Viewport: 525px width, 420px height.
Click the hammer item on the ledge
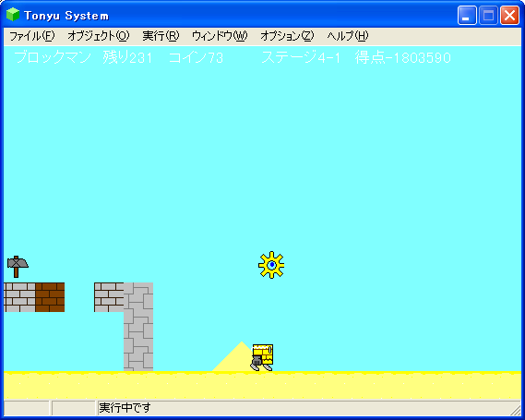point(18,267)
